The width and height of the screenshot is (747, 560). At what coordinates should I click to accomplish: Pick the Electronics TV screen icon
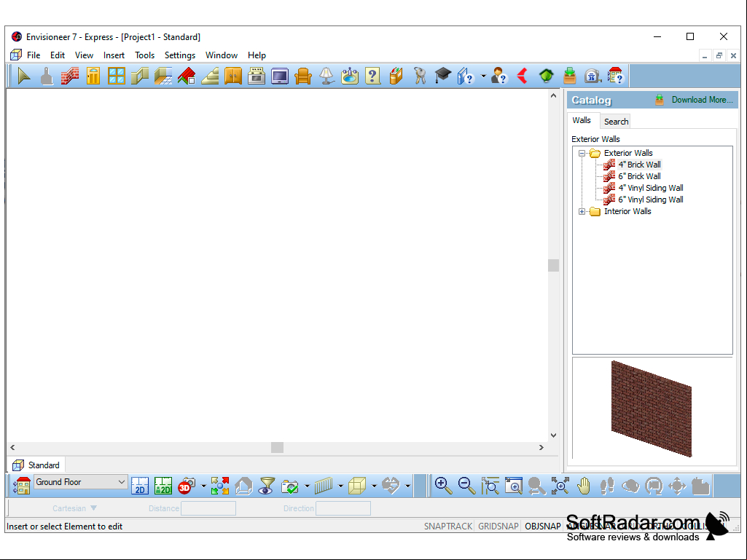click(x=280, y=76)
